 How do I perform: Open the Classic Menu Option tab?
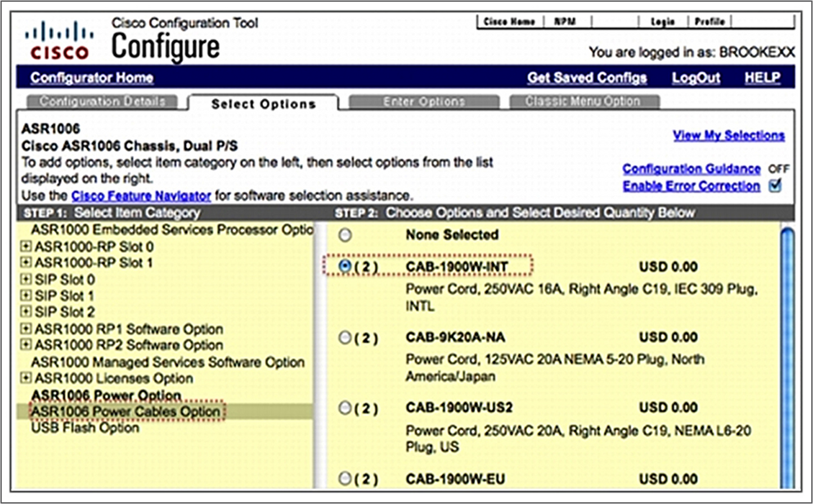pos(583,101)
